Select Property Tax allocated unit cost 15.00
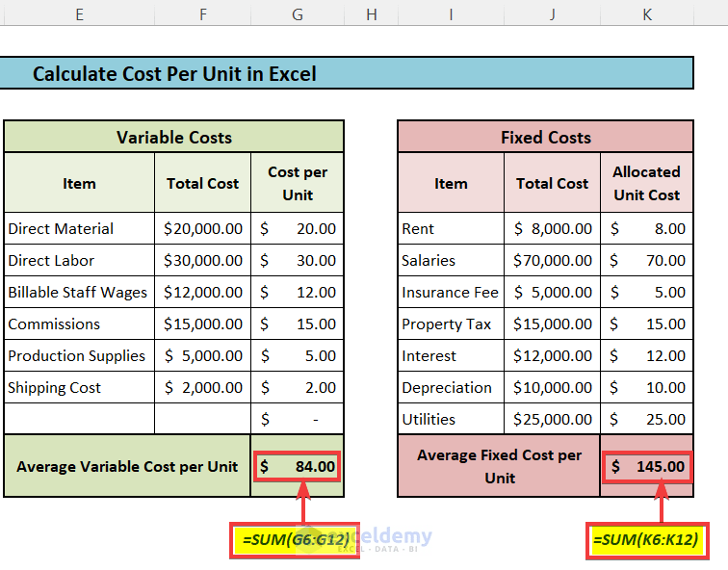 click(x=647, y=324)
